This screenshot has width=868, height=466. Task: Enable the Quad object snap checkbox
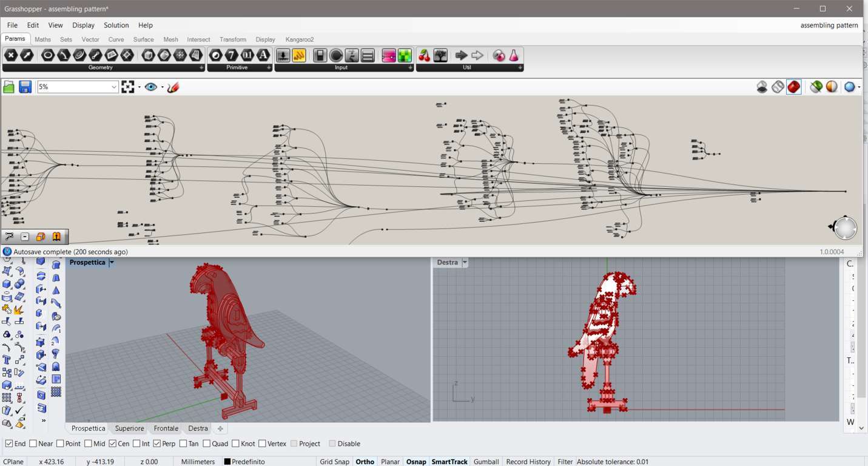[x=207, y=444]
